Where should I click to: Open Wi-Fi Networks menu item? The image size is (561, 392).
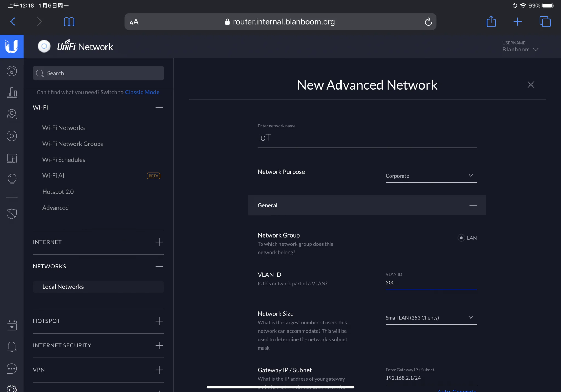click(64, 128)
